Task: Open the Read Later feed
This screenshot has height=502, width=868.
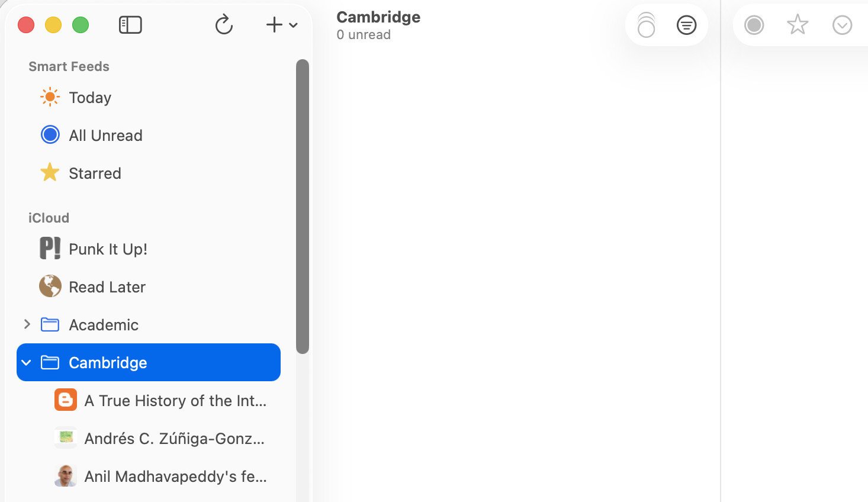Action: [107, 287]
